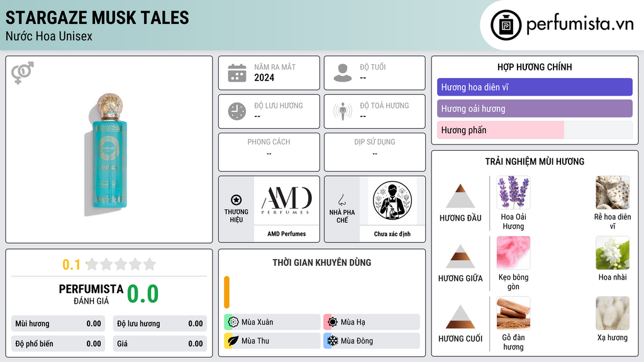Click the perfumer illustration labeled Chưa xác định

coord(392,200)
